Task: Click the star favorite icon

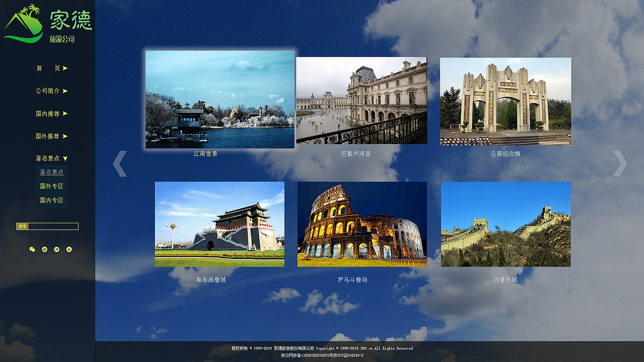Action: (69, 249)
